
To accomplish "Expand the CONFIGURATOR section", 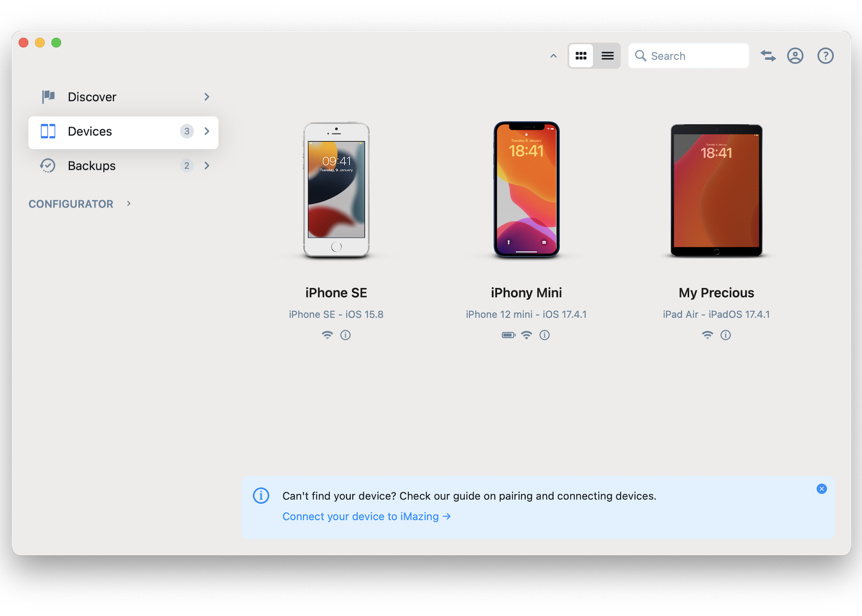I will coord(128,204).
